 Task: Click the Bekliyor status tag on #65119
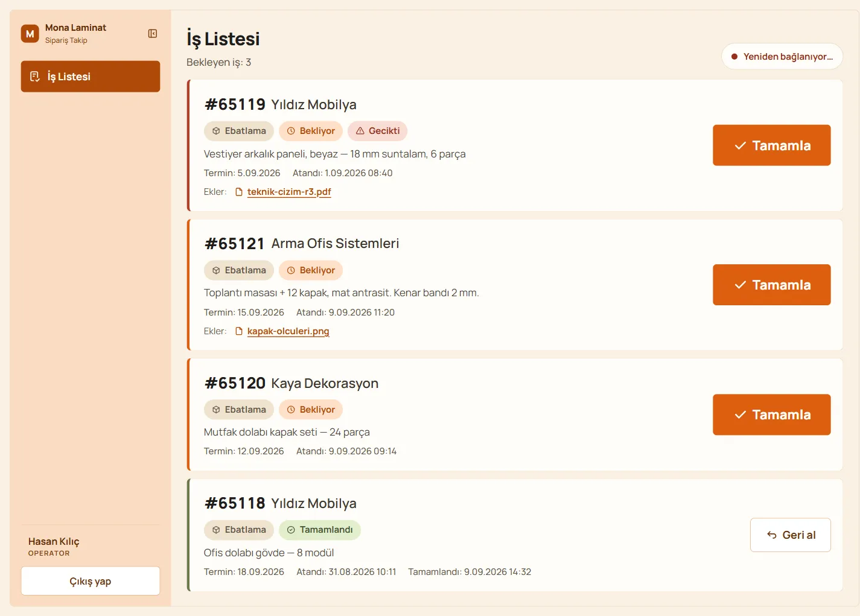tap(311, 131)
